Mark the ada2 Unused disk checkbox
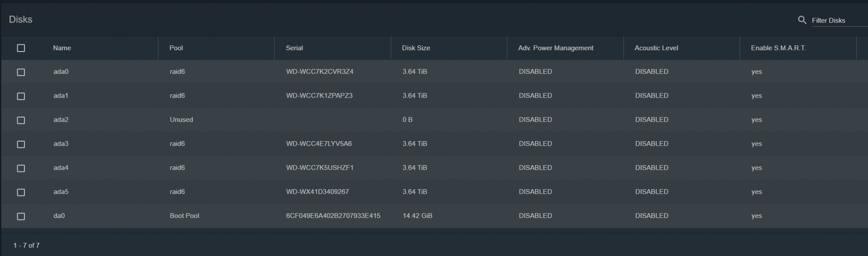The width and height of the screenshot is (868, 256). coord(21,120)
